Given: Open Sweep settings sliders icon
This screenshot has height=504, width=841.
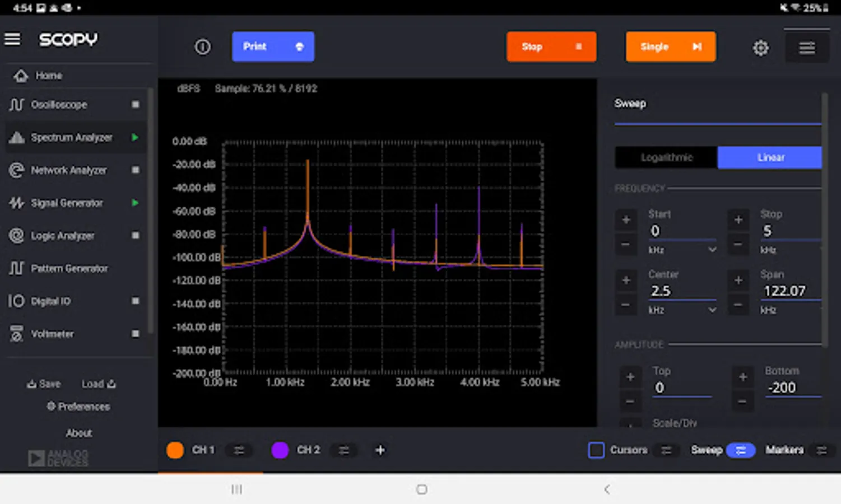Looking at the screenshot, I should tap(741, 450).
